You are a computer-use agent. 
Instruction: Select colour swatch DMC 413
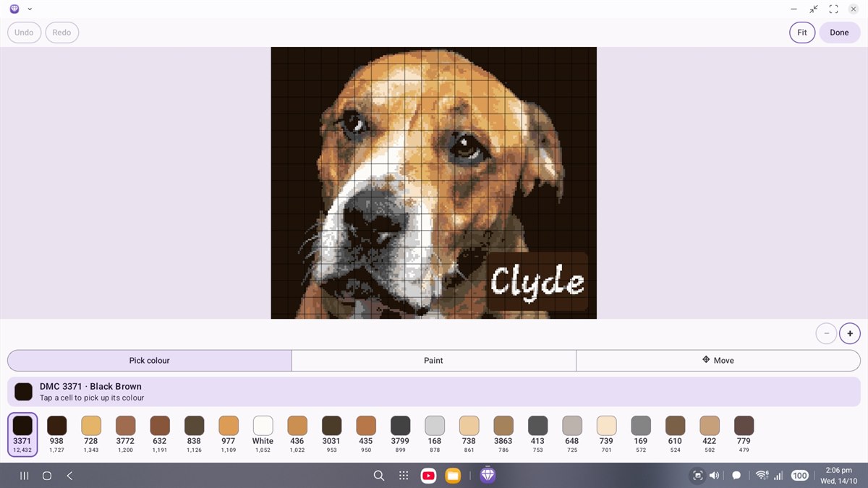coord(537,435)
